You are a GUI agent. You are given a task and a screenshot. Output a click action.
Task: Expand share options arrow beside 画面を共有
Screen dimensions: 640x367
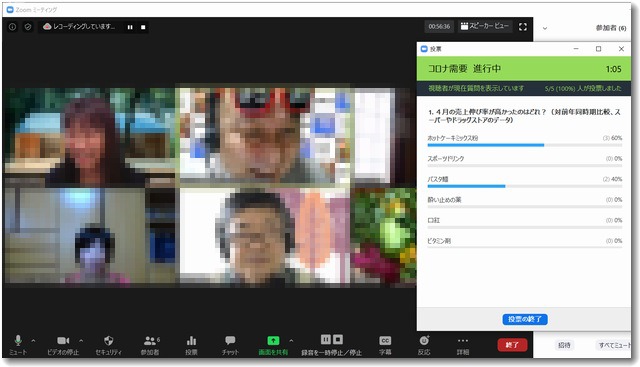[291, 340]
